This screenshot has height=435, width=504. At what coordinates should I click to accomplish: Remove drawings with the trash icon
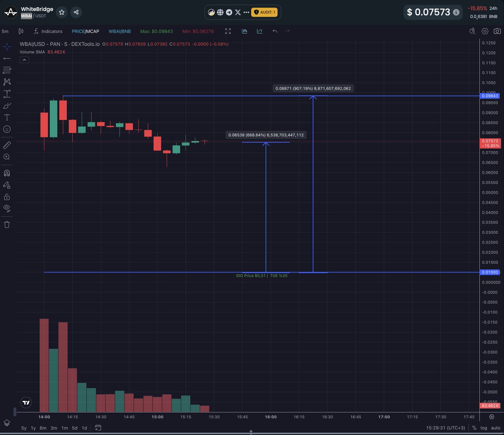[x=7, y=224]
